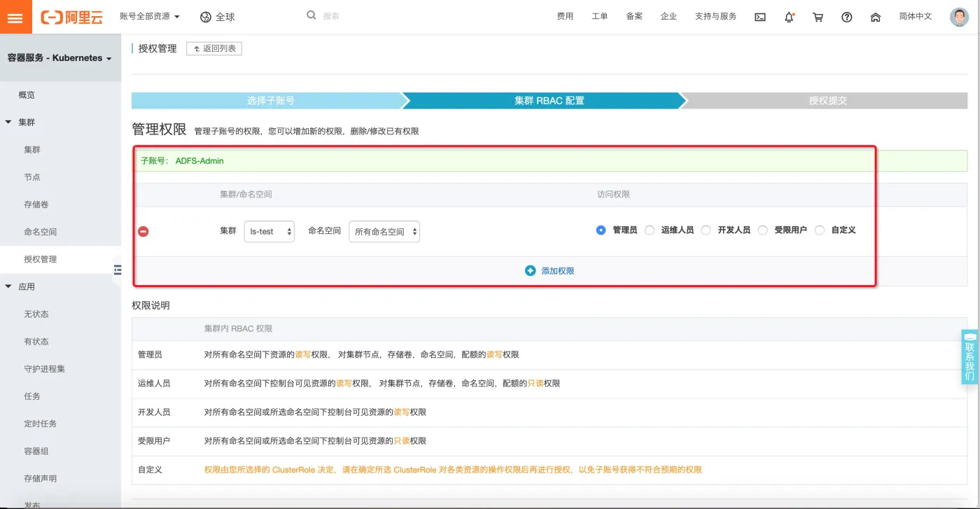Open 授权管理 in the sidebar

pyautogui.click(x=40, y=259)
